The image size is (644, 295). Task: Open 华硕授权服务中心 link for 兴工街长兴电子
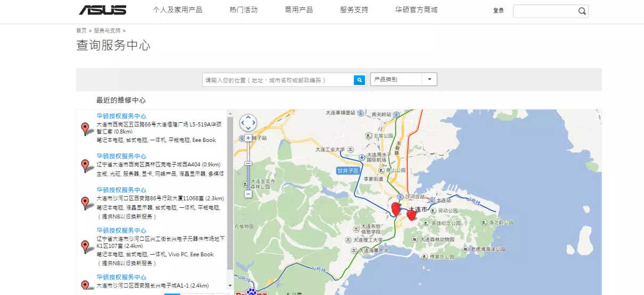coord(121,231)
